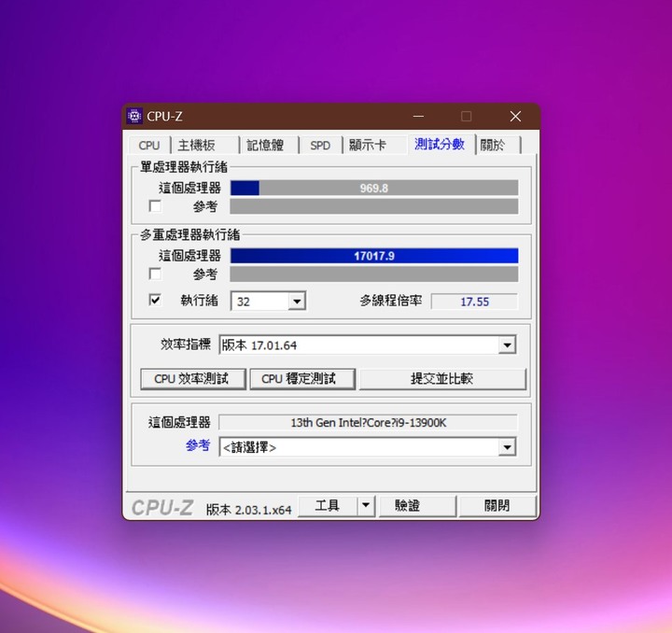Click the 驗證 button
This screenshot has width=672, height=633.
417,506
